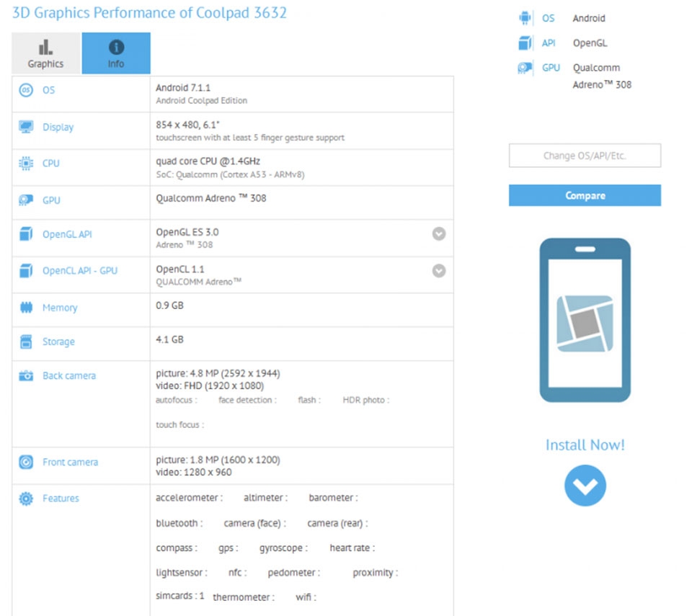Switch to the Graphics tab

pyautogui.click(x=45, y=53)
